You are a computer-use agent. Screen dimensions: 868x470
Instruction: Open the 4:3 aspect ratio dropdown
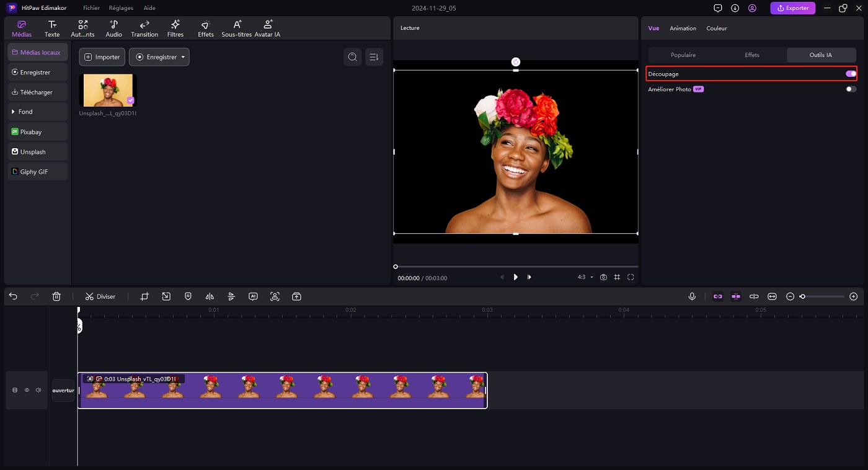585,277
